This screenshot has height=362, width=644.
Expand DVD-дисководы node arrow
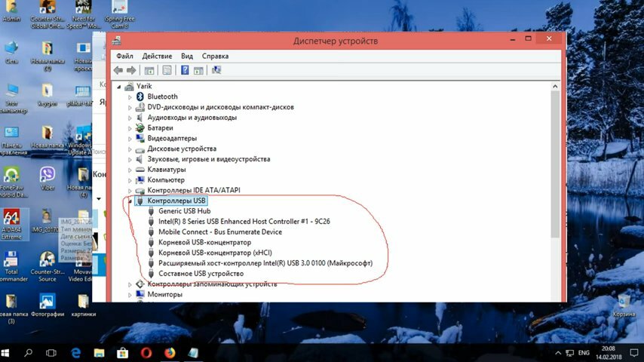point(130,108)
